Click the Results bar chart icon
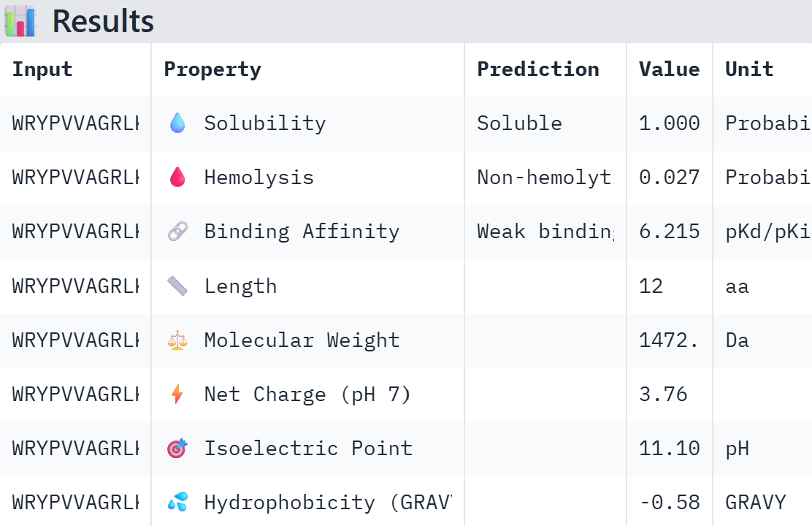The width and height of the screenshot is (812, 526). [20, 21]
